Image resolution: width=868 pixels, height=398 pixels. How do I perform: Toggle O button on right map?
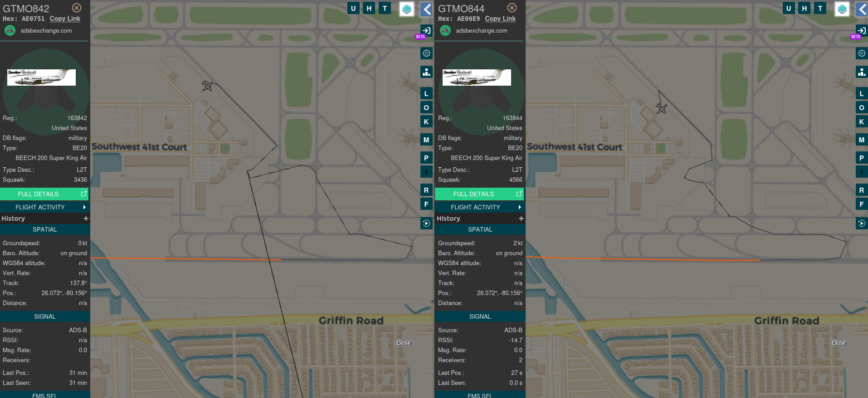point(862,107)
